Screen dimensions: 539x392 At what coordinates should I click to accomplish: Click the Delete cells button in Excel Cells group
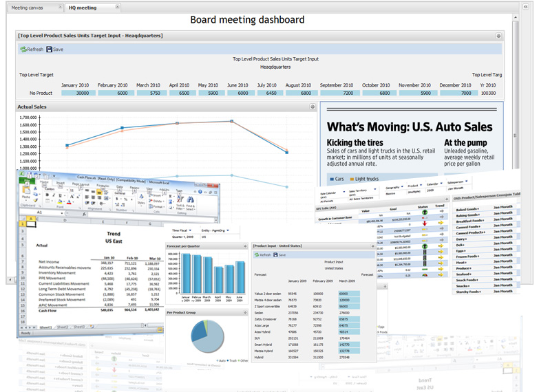point(156,201)
